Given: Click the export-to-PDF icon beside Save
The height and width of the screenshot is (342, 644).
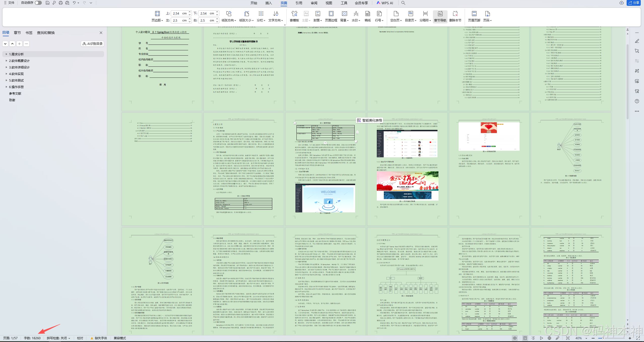Looking at the screenshot, I should (54, 3).
